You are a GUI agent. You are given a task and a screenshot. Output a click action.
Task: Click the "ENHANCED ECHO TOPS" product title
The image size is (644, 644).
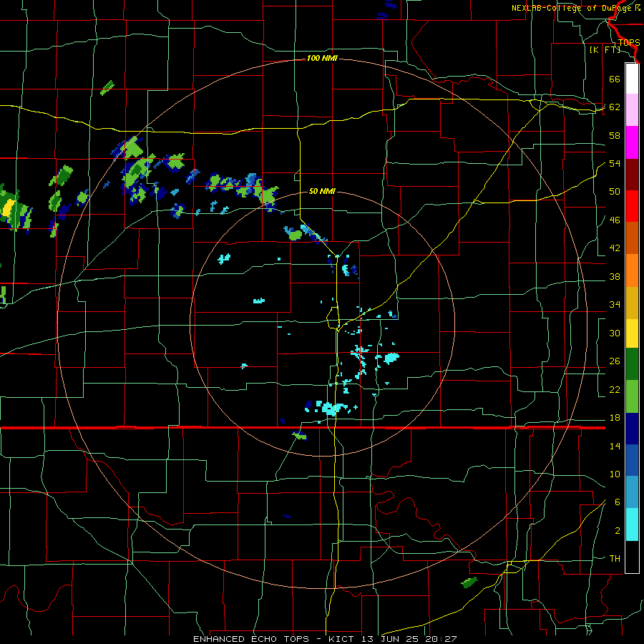pyautogui.click(x=251, y=639)
